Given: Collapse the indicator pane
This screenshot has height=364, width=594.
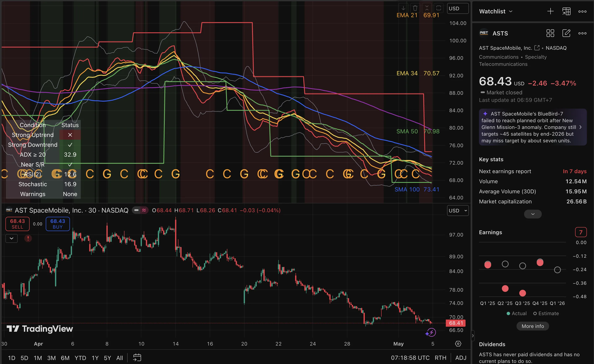Looking at the screenshot, I should [427, 8].
